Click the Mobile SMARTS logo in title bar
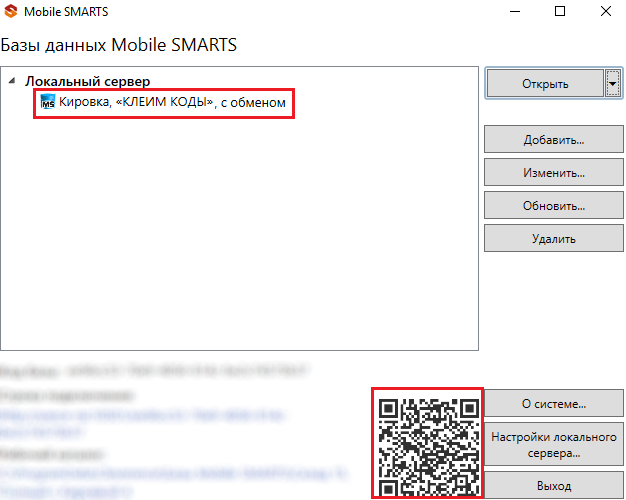This screenshot has height=500, width=626. [x=11, y=11]
